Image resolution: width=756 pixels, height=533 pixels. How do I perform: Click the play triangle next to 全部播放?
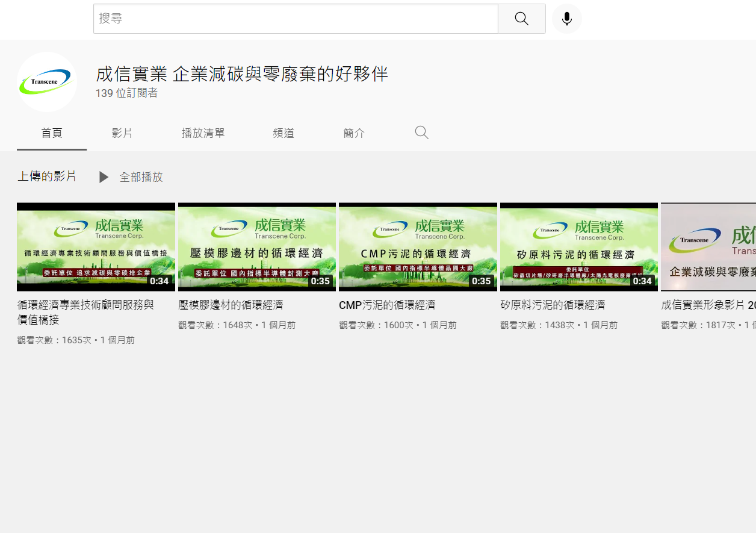point(104,177)
